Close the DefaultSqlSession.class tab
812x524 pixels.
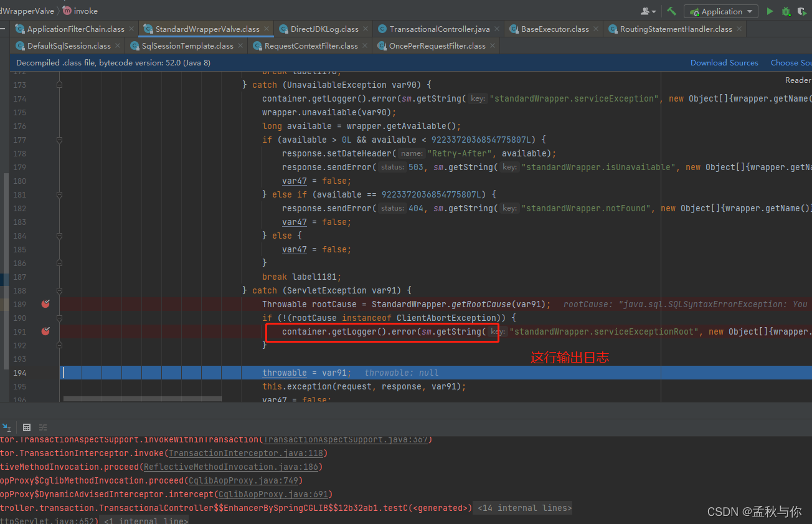click(117, 45)
